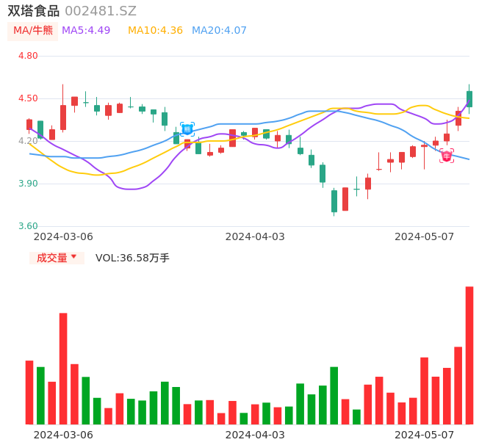Select the MA5:4.49 legend label

click(86, 31)
